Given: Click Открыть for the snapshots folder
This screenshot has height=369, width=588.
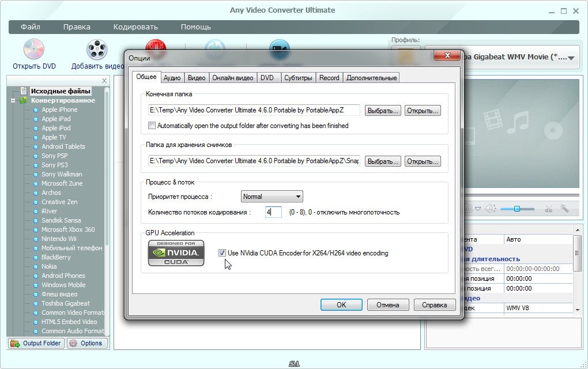Looking at the screenshot, I should click(423, 161).
